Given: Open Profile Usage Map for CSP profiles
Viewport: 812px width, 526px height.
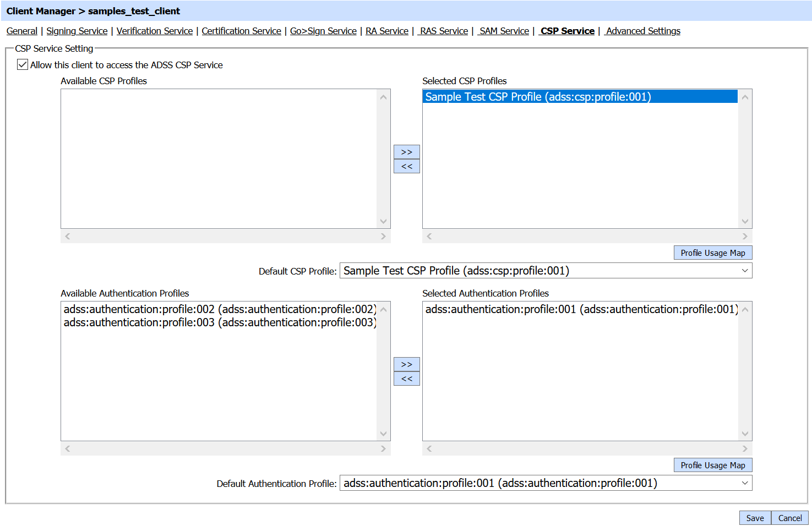Looking at the screenshot, I should 712,253.
